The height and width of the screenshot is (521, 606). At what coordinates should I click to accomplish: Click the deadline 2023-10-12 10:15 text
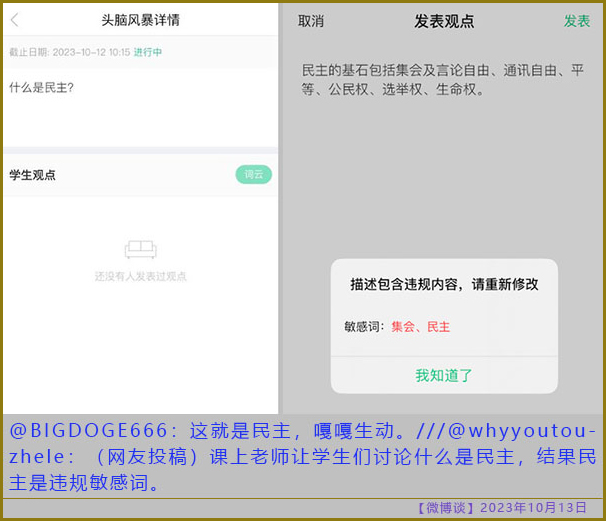(91, 52)
